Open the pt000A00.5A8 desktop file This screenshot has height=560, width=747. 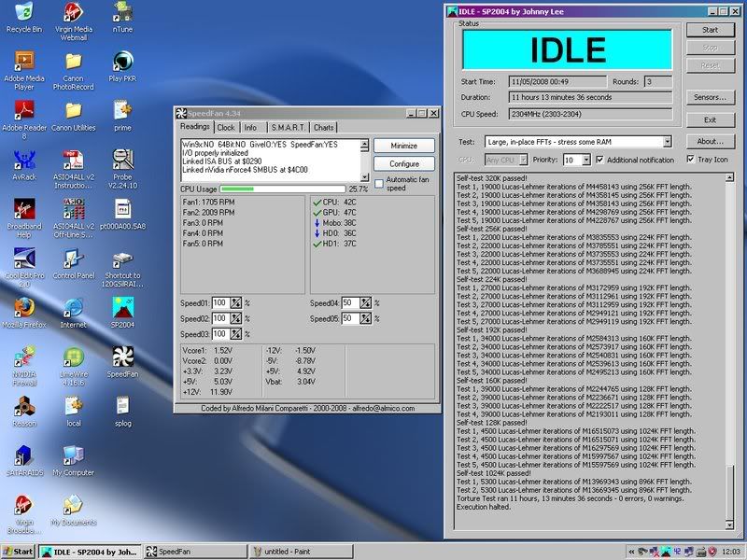click(x=122, y=215)
